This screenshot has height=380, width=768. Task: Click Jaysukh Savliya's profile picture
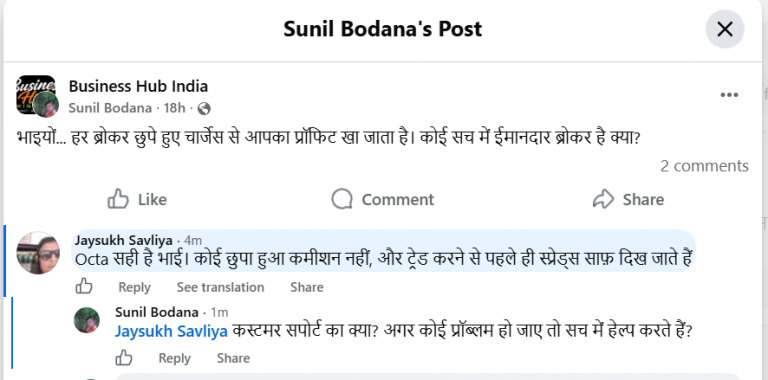click(38, 253)
